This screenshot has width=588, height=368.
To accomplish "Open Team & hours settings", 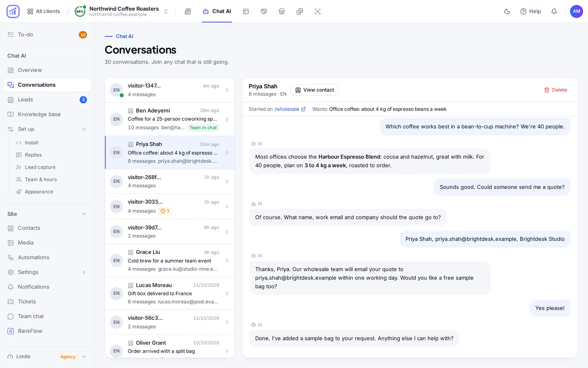I will click(x=40, y=179).
